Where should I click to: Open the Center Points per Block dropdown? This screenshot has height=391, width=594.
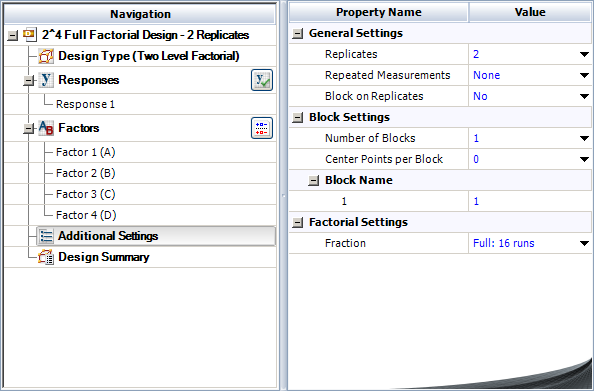tap(584, 159)
